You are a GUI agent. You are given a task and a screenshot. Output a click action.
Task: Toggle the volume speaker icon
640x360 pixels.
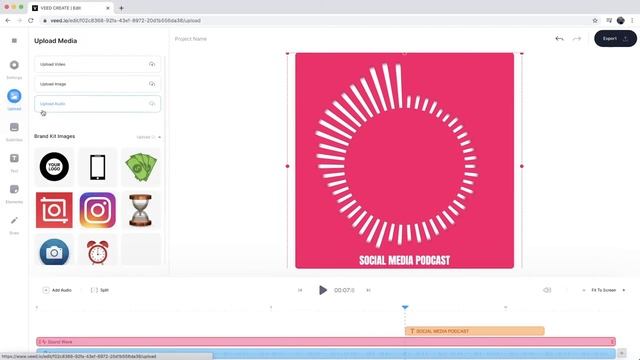click(x=547, y=290)
